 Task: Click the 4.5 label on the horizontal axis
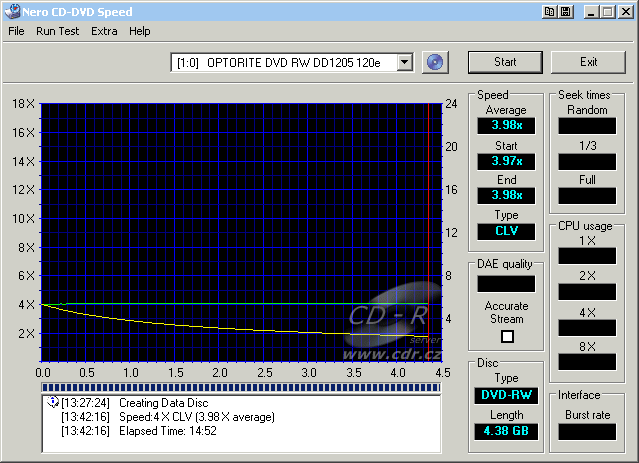[443, 373]
